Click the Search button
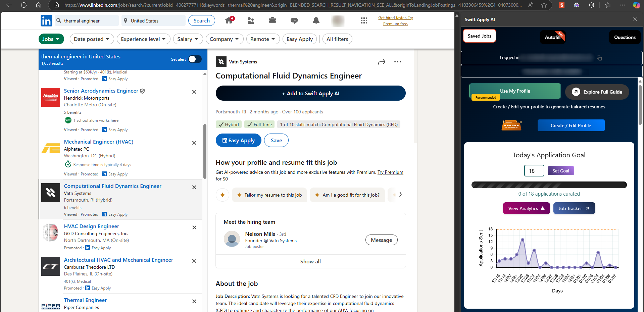 pos(201,20)
